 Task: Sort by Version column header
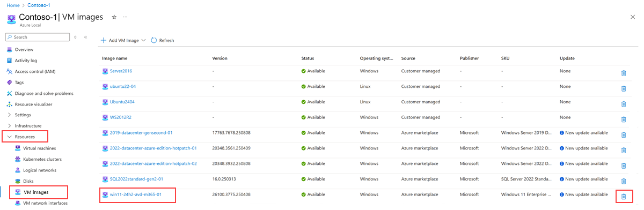[x=220, y=58]
